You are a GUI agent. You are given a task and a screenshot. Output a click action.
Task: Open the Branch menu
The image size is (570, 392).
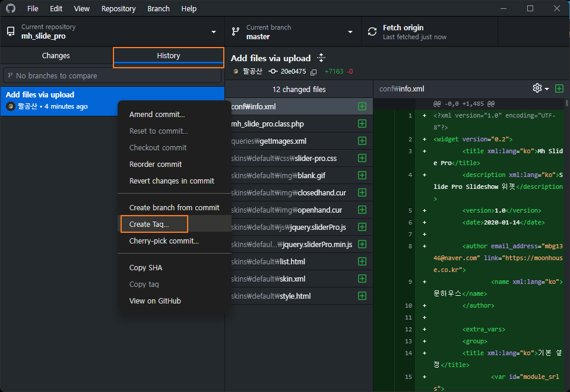point(159,8)
